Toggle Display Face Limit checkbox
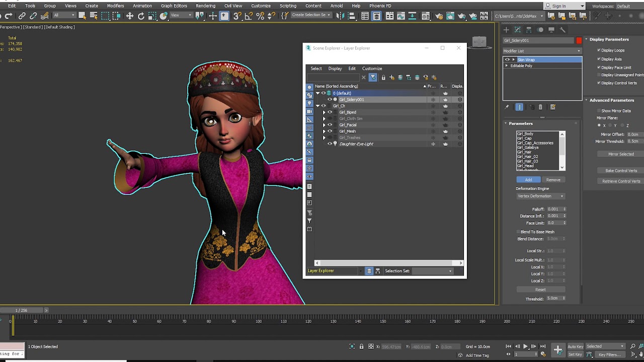This screenshot has height=362, width=644. tap(599, 67)
